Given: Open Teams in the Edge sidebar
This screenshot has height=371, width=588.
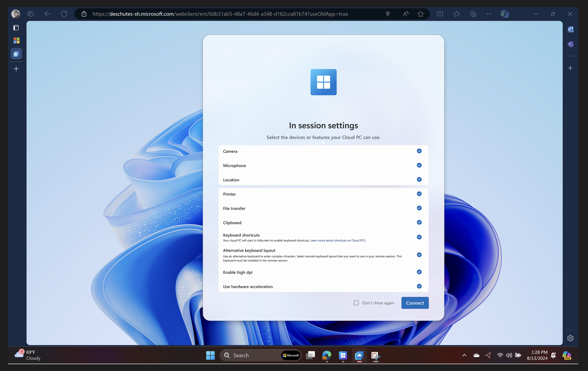Looking at the screenshot, I should (x=570, y=44).
